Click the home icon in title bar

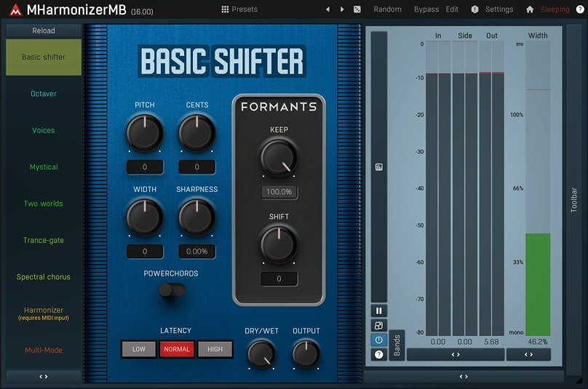point(530,9)
